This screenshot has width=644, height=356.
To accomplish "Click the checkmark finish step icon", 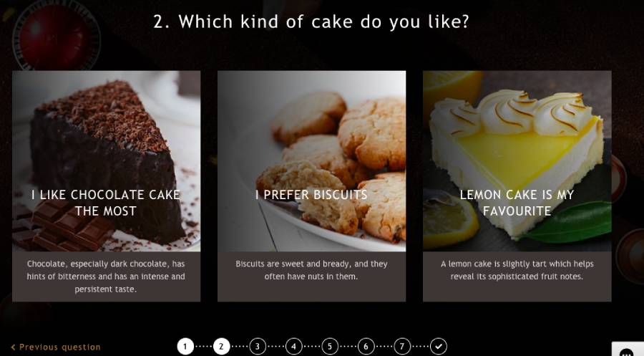I will point(439,347).
